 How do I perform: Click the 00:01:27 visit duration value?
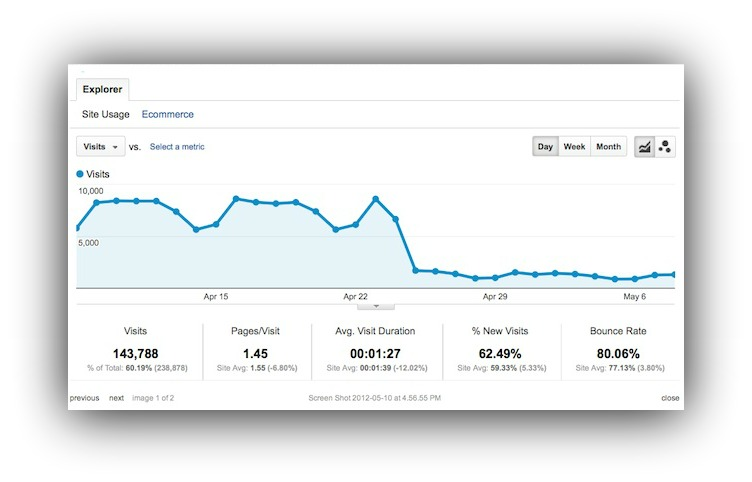pos(375,354)
